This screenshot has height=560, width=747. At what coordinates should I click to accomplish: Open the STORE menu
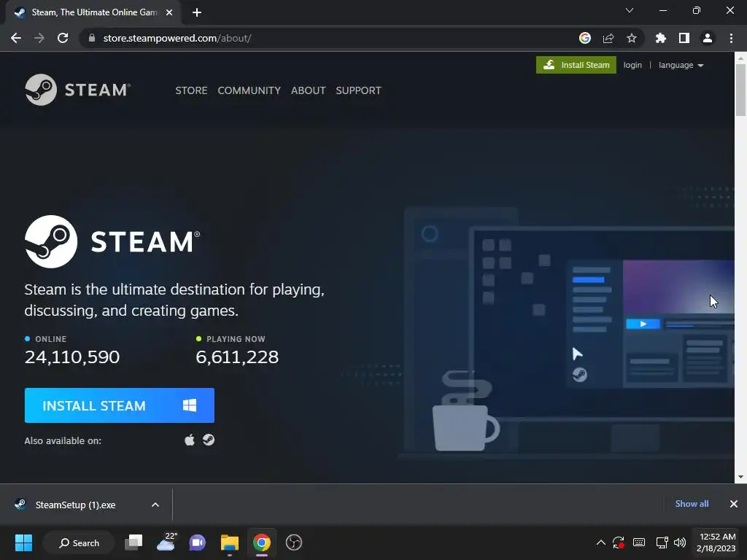pyautogui.click(x=191, y=90)
